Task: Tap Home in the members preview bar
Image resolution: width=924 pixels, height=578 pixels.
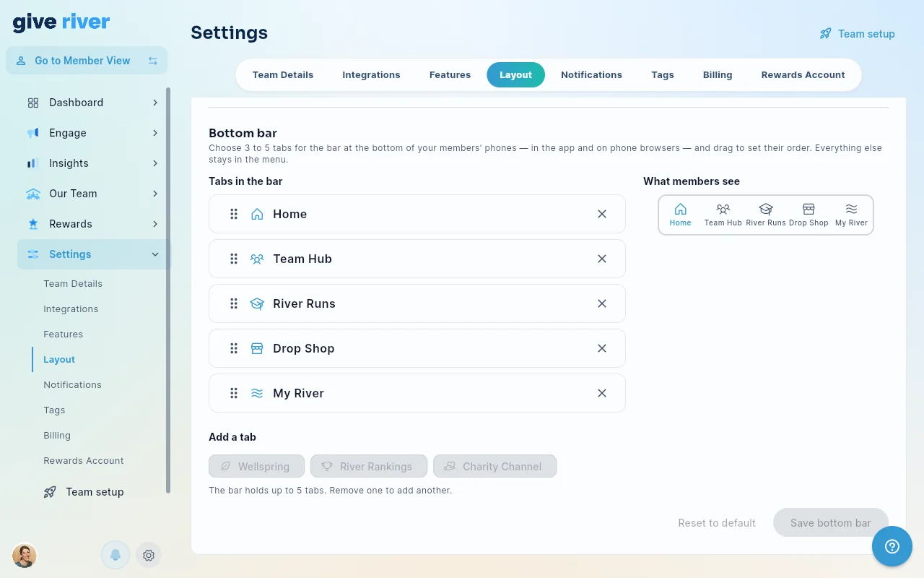Action: pos(680,215)
